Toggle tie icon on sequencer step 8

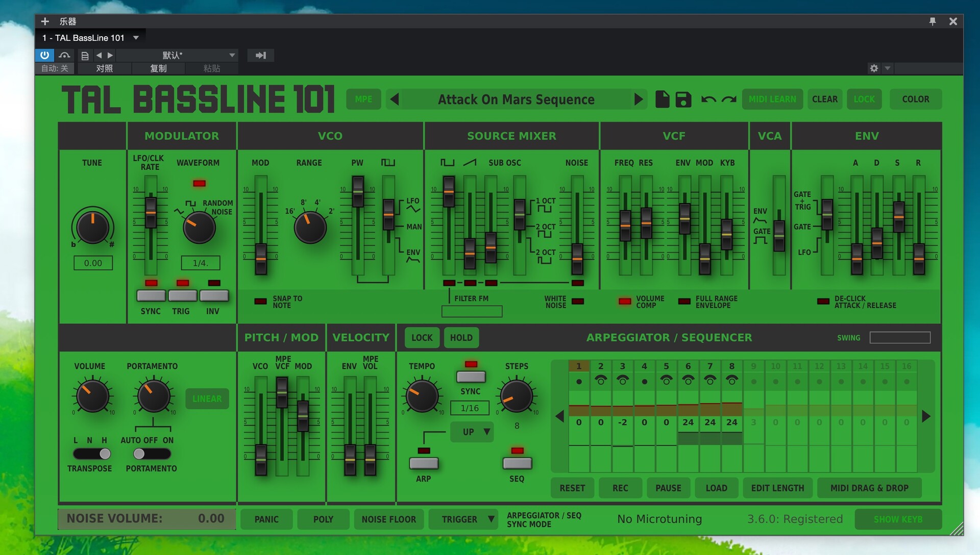[x=732, y=381]
